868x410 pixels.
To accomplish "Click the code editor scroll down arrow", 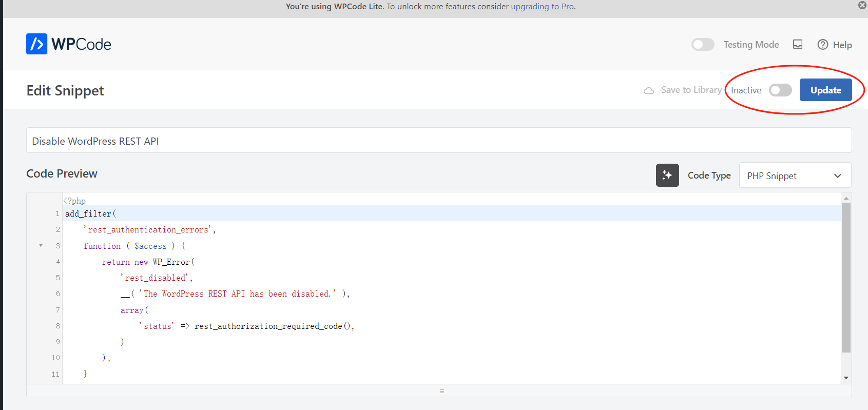I will click(846, 378).
